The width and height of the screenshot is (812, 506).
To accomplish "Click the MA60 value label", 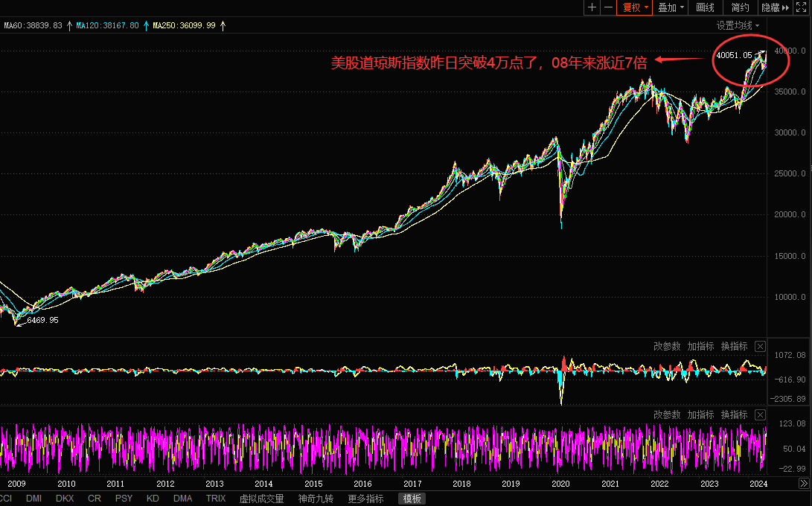I will coord(33,25).
